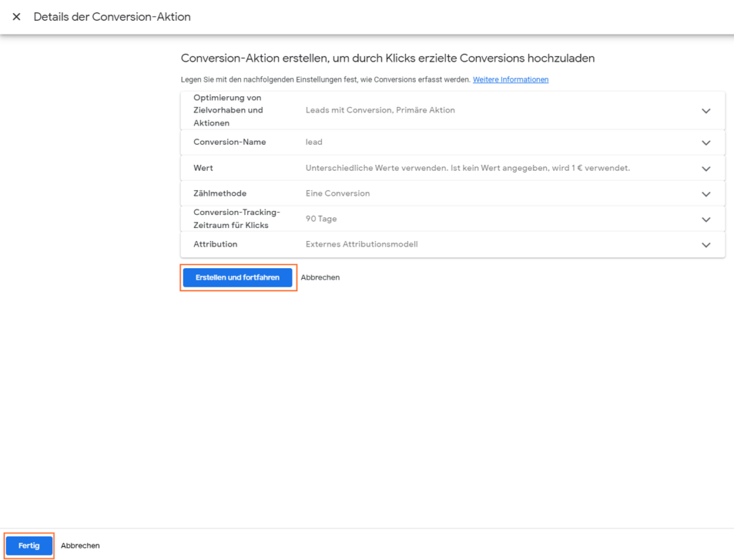Click the Fertig button
734x560 pixels.
tap(29, 546)
